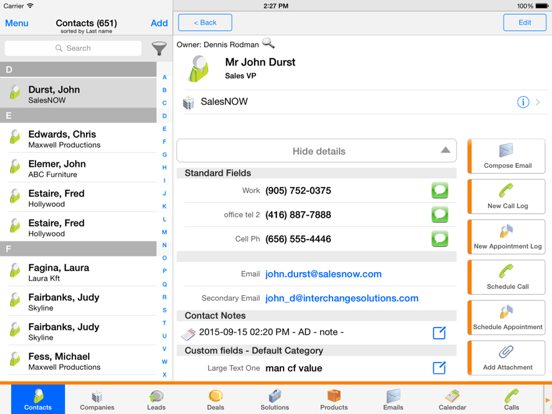Image resolution: width=552 pixels, height=414 pixels.
Task: Open SalesNOW company info icon
Action: (x=523, y=102)
